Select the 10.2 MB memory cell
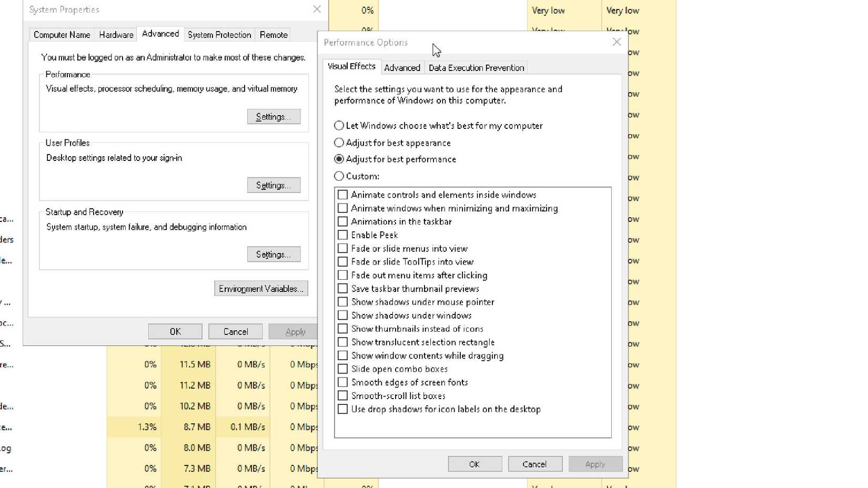 pyautogui.click(x=188, y=406)
